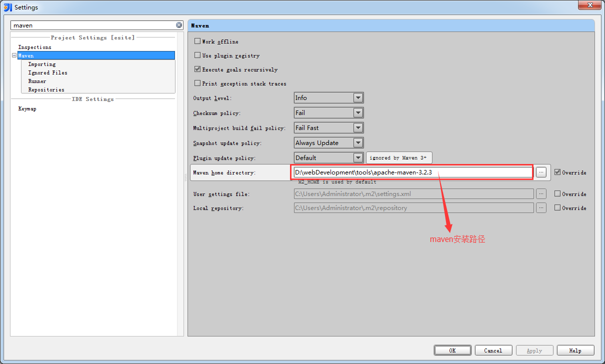Click the 'Local repository:' label
Screen dimensions: 605x364
pyautogui.click(x=218, y=208)
